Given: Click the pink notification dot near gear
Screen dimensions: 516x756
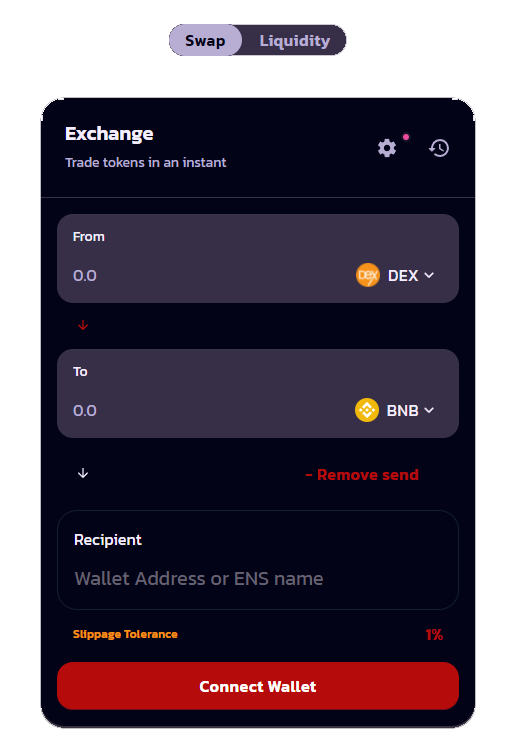Looking at the screenshot, I should 406,137.
